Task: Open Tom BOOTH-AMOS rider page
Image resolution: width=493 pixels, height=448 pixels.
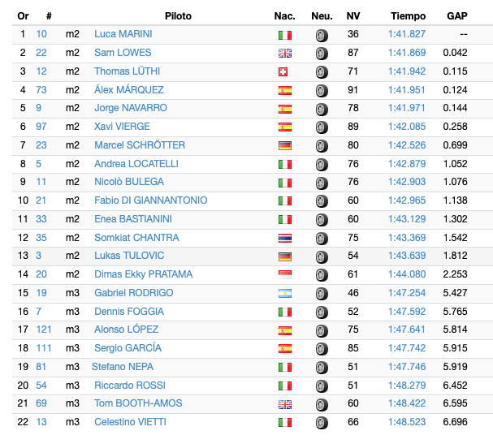Action: [x=138, y=403]
